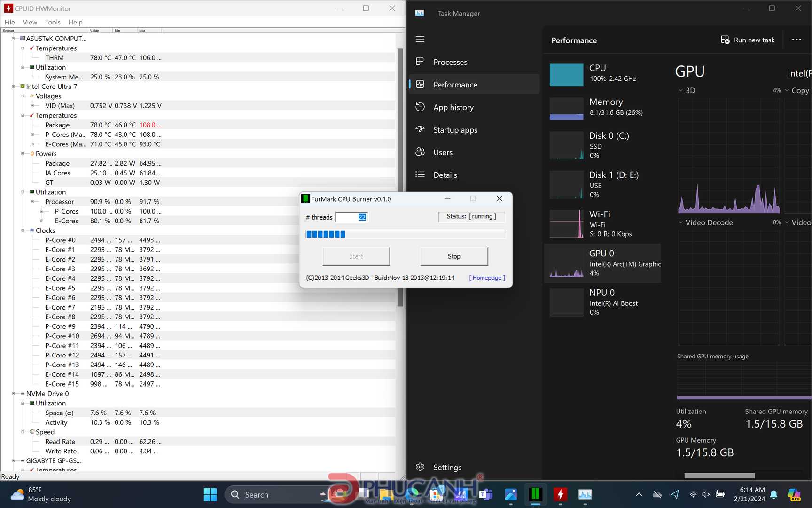Select Memory usage graph thumbnail
This screenshot has width=812, height=508.
[x=566, y=109]
